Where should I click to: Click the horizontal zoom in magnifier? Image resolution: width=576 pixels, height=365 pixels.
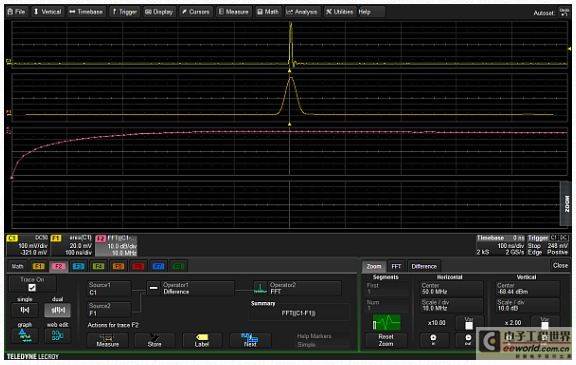click(433, 340)
